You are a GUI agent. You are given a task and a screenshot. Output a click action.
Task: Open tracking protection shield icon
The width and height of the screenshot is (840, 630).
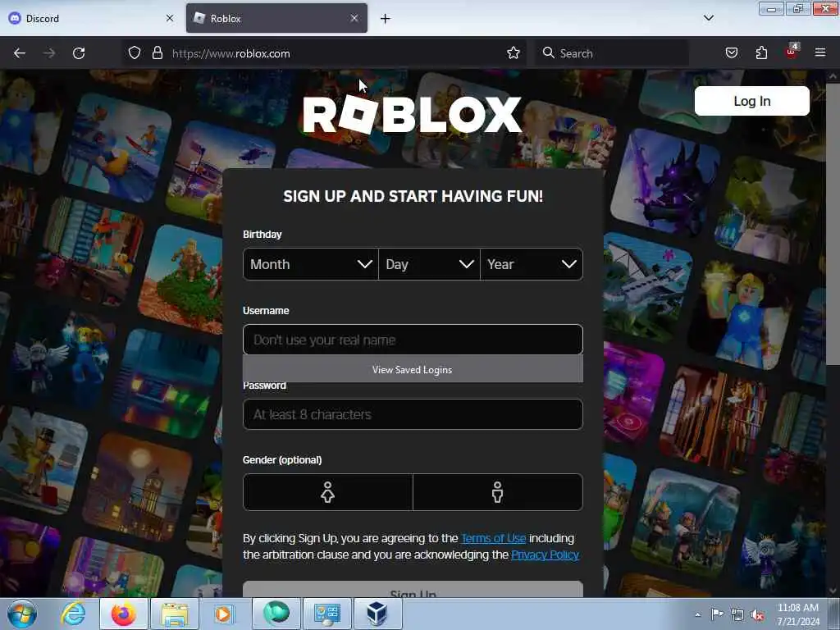(x=135, y=52)
